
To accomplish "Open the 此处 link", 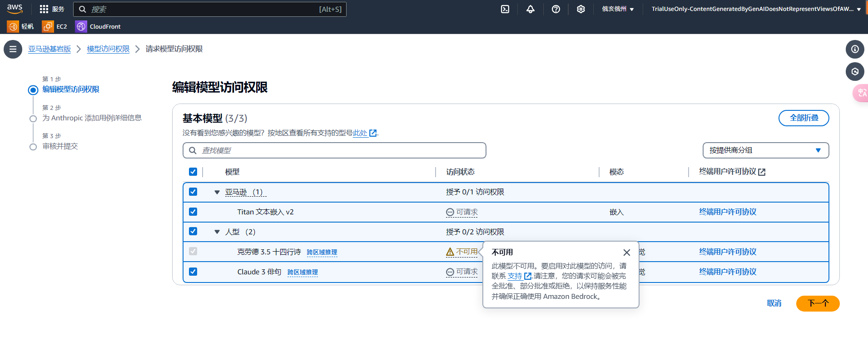I will 360,133.
